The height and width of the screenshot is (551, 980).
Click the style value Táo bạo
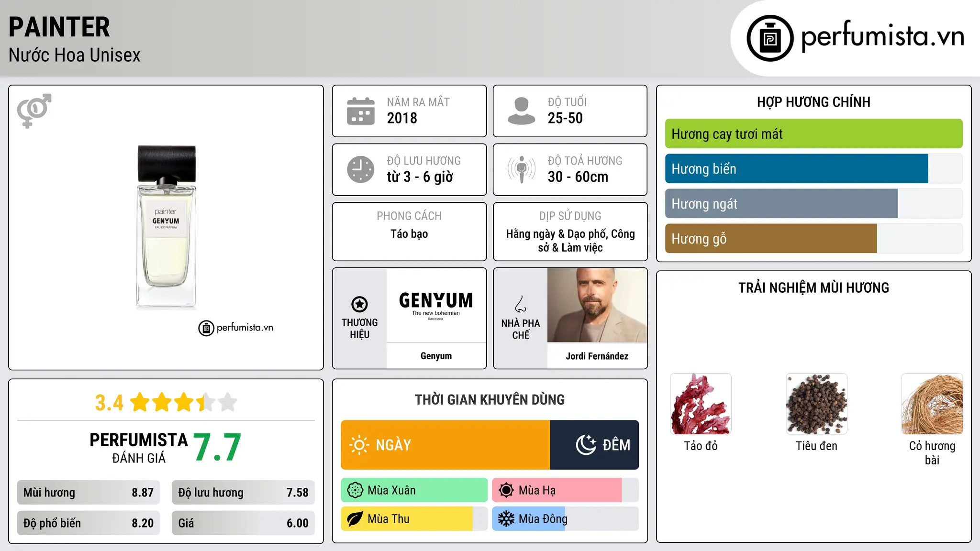click(409, 234)
